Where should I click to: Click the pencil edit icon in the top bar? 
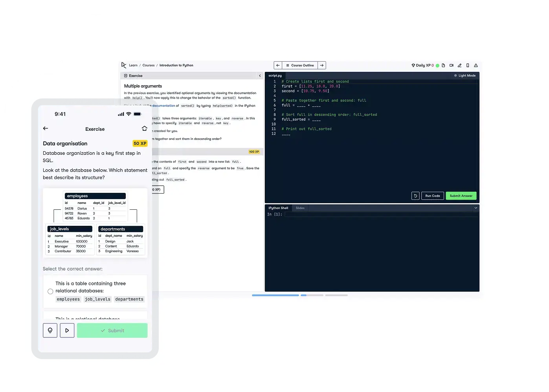pos(460,65)
